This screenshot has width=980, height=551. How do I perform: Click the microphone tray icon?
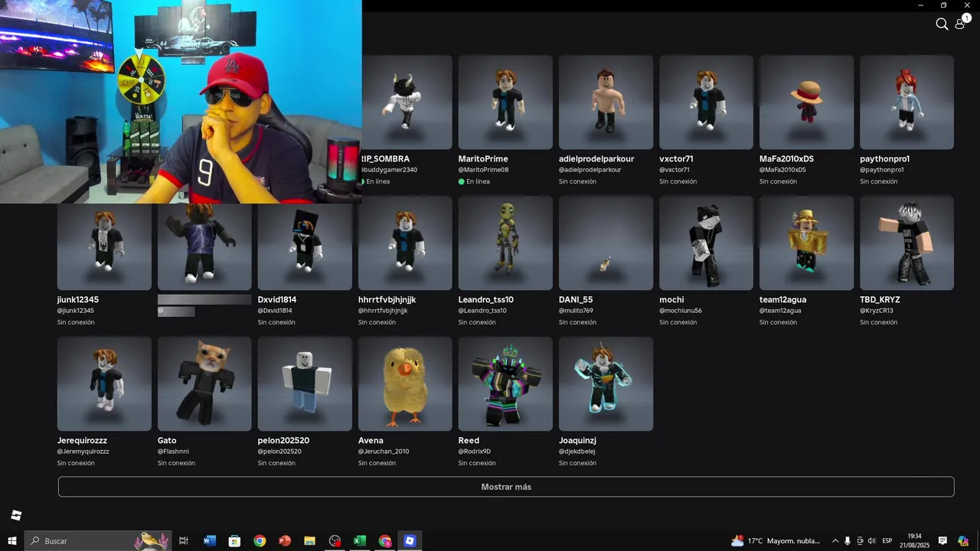click(848, 541)
